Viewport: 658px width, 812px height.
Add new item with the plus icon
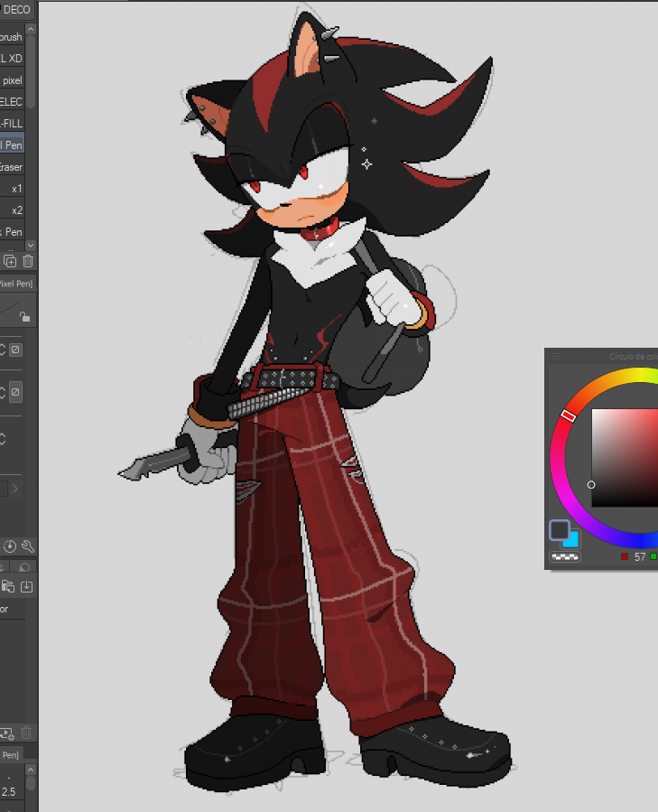point(6,733)
